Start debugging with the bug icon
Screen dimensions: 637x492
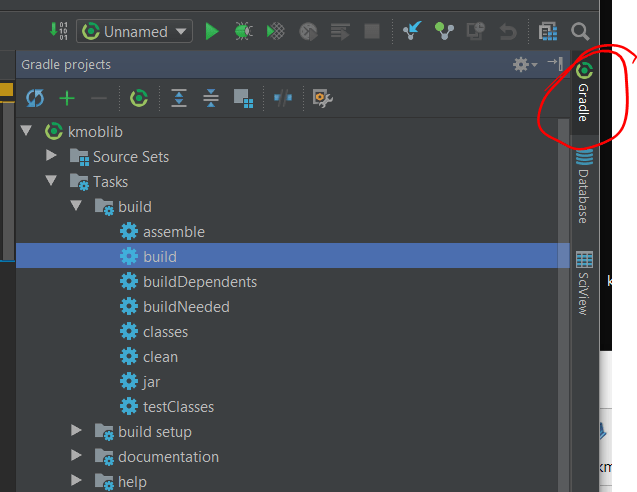243,31
